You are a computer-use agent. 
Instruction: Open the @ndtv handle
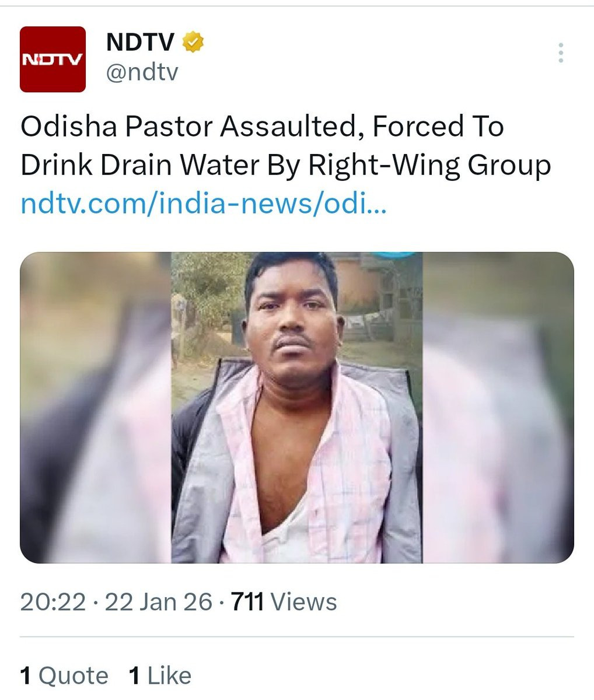142,73
